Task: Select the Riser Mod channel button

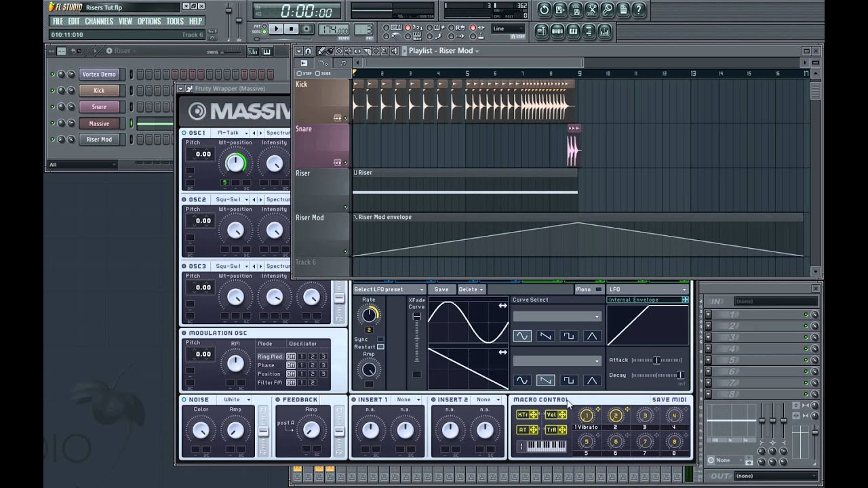Action: pyautogui.click(x=99, y=140)
